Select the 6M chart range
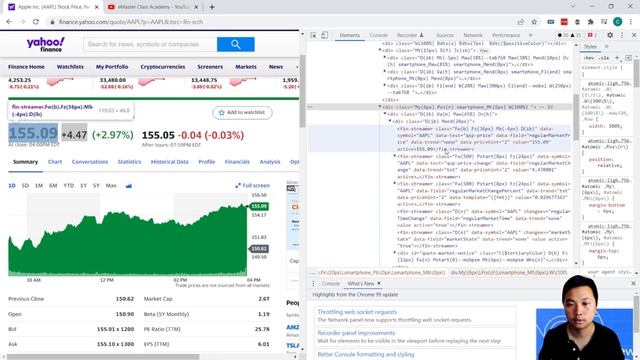640x360 pixels. [53, 185]
